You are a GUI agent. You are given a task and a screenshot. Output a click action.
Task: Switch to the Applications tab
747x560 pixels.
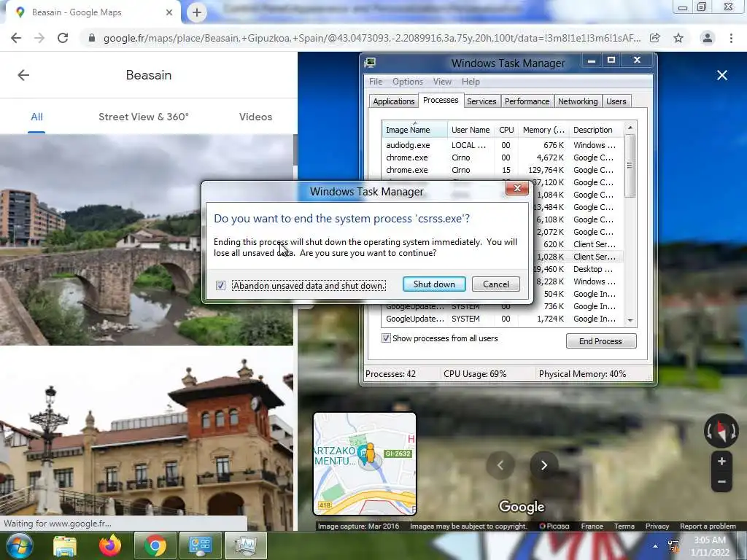point(393,101)
